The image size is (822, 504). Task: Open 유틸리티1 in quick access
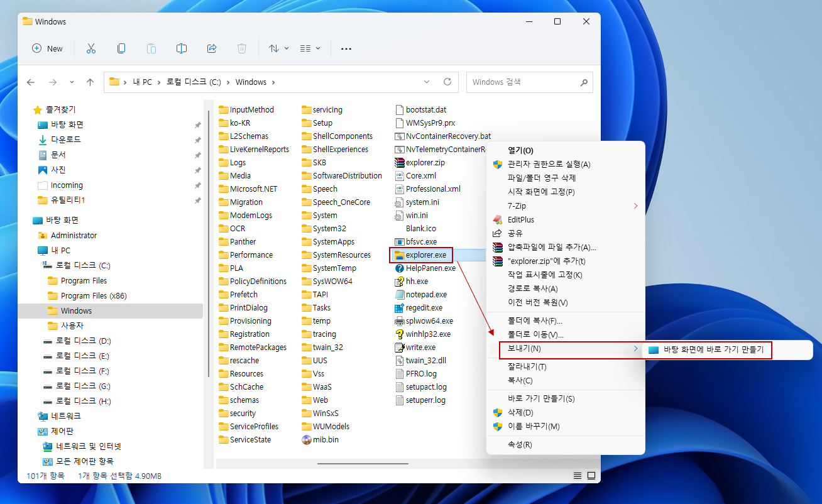coord(68,200)
